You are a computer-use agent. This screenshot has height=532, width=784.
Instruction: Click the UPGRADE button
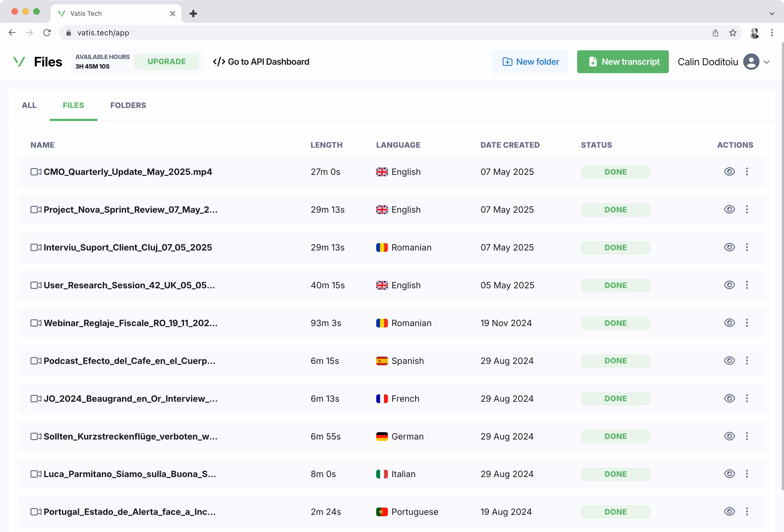[167, 62]
